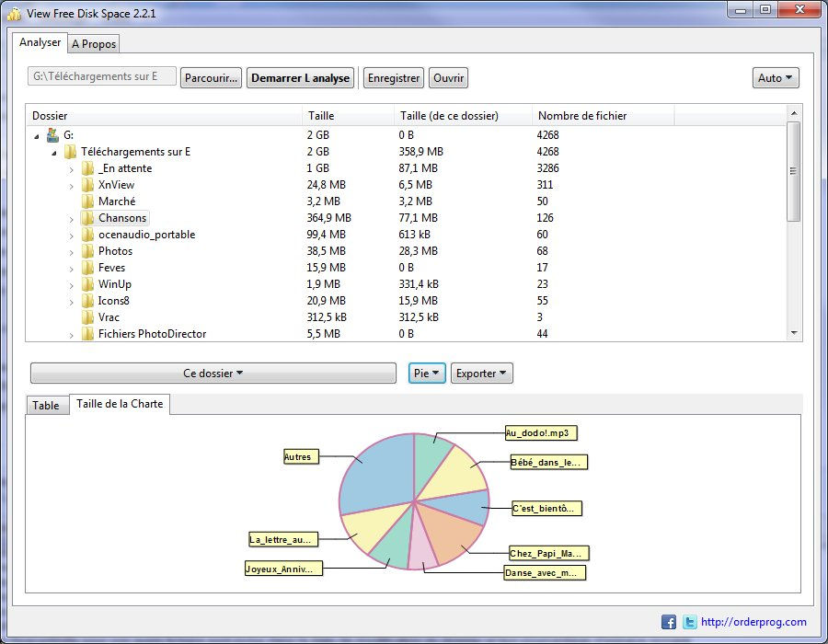Expand the XnView folder
828x644 pixels.
click(71, 187)
